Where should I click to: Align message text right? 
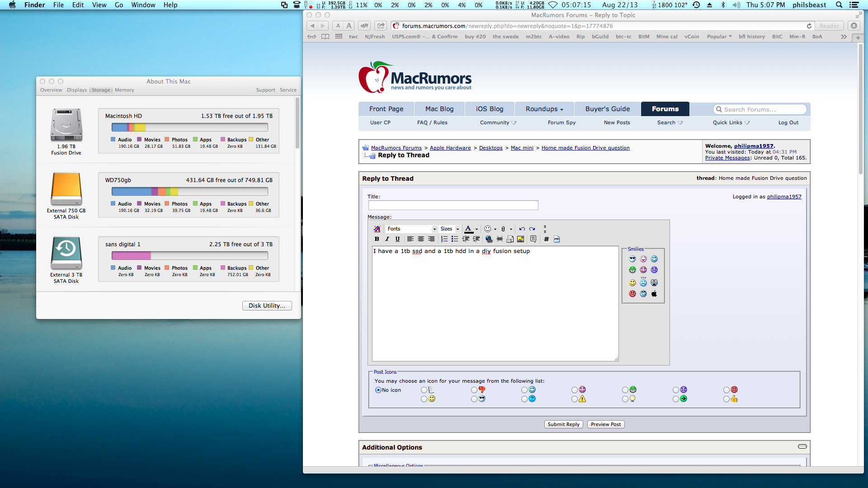pos(431,239)
